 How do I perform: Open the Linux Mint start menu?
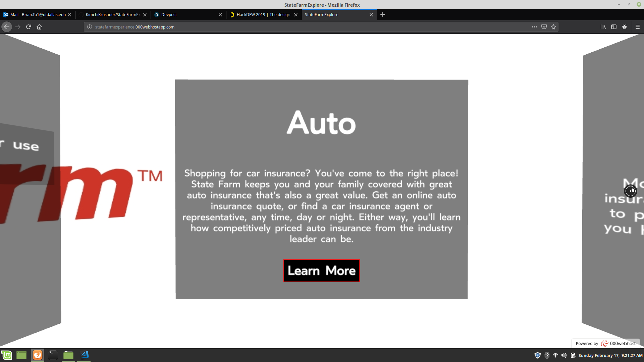point(7,355)
